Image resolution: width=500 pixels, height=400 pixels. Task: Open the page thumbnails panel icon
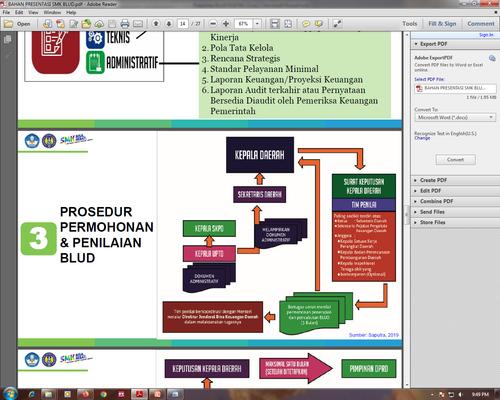click(7, 39)
